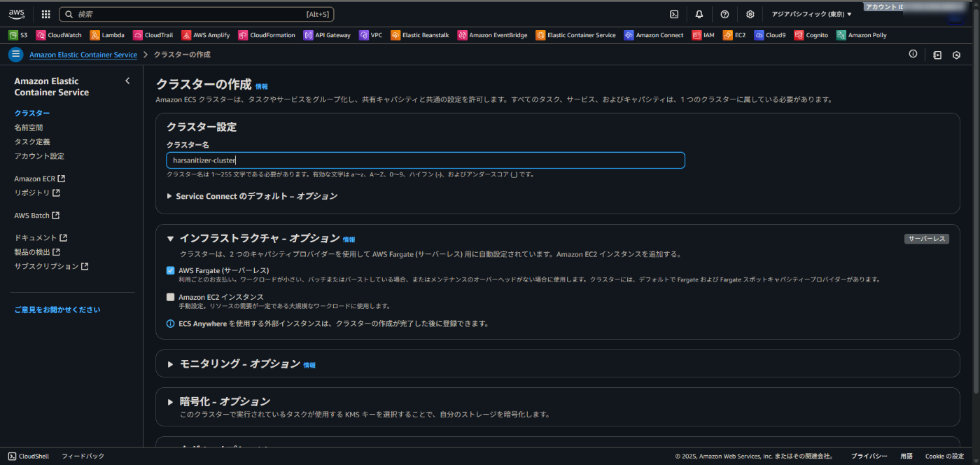Click the top 検索 search box
This screenshot has width=980, height=465.
[197, 14]
